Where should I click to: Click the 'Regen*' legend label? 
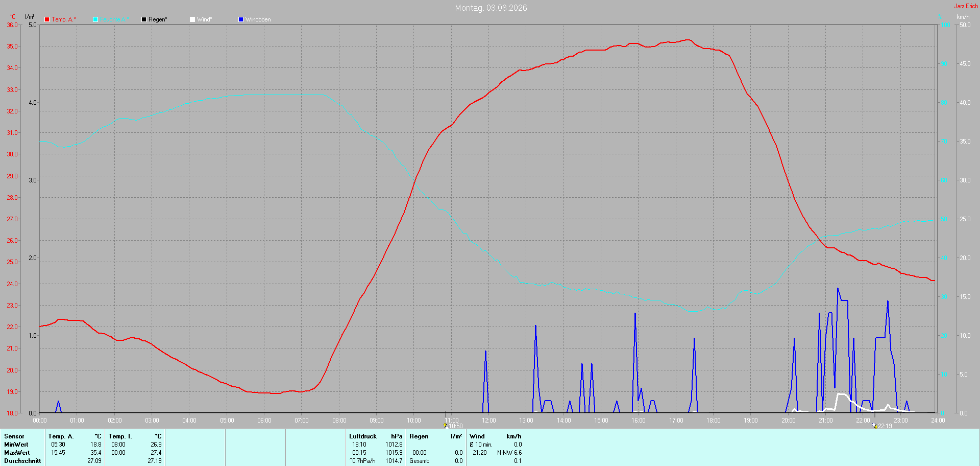(x=158, y=19)
